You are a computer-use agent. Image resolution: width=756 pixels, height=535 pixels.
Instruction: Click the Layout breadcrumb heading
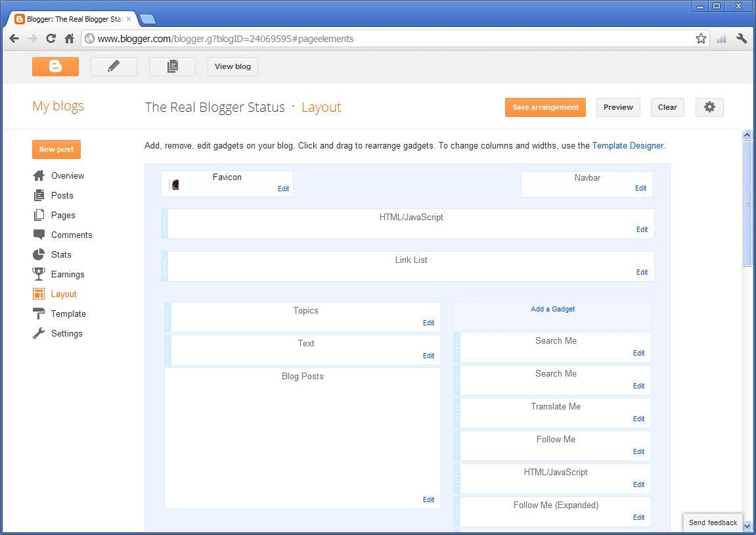pyautogui.click(x=321, y=107)
